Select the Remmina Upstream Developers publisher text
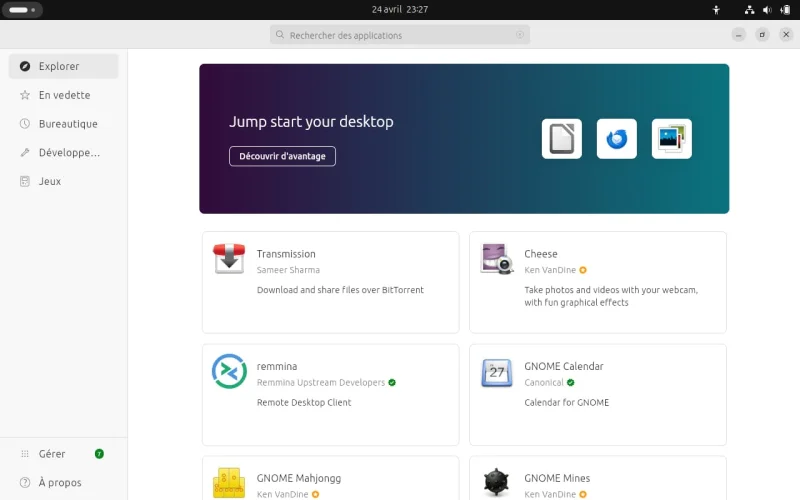Viewport: 800px width, 500px height. [x=321, y=383]
